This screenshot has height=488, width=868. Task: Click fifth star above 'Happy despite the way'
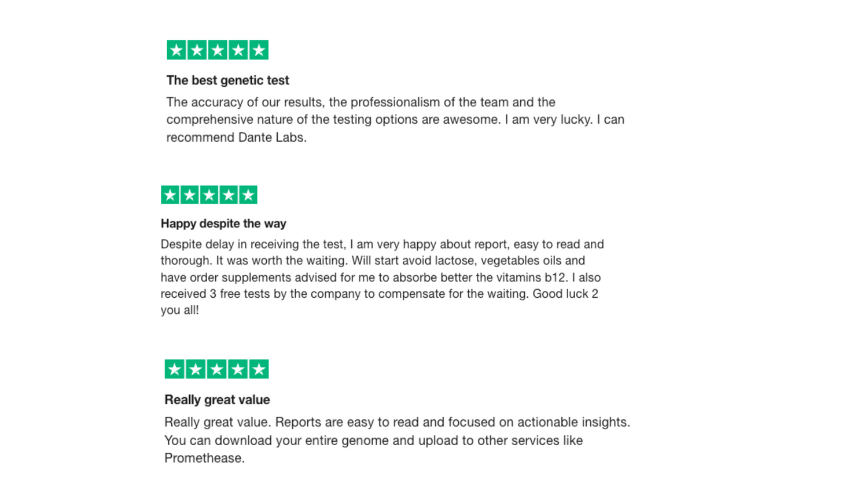[x=248, y=195]
